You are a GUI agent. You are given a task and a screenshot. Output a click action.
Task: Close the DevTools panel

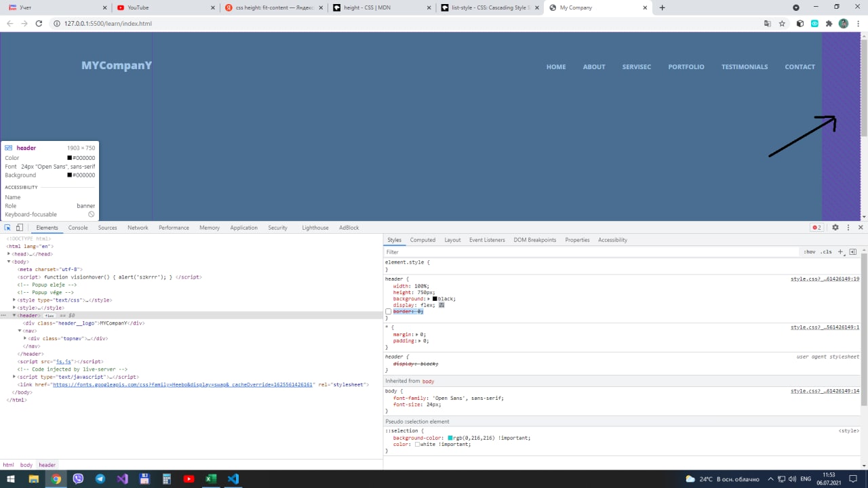pyautogui.click(x=861, y=228)
